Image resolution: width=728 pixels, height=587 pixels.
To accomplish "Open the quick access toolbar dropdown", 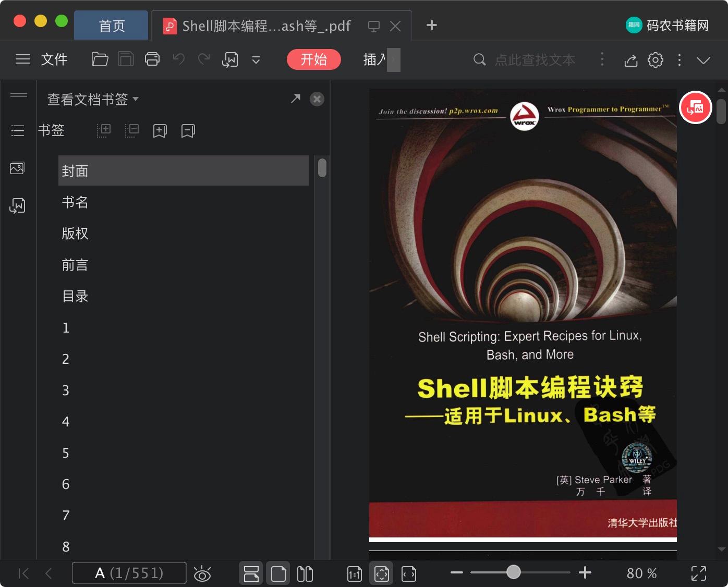I will (256, 60).
